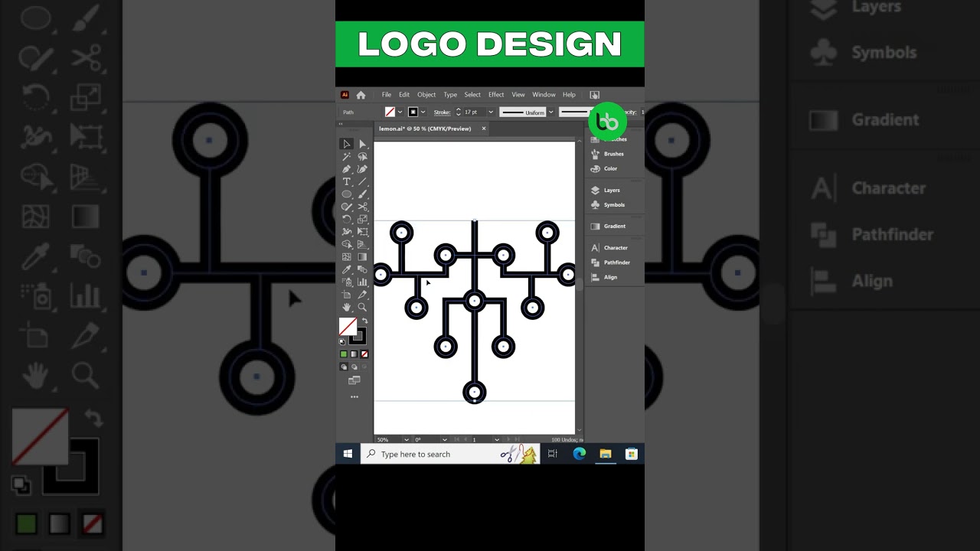Select the Hand tool
The height and width of the screenshot is (551, 980).
click(346, 307)
